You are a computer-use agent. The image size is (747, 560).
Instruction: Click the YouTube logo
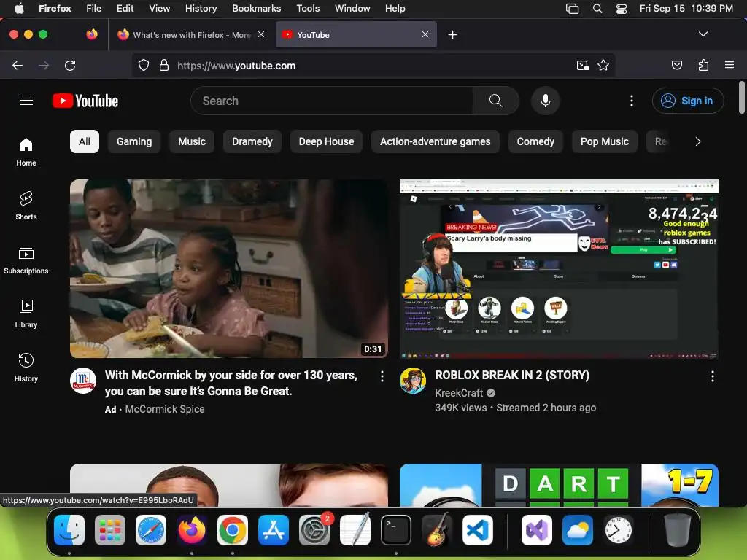[x=85, y=101]
